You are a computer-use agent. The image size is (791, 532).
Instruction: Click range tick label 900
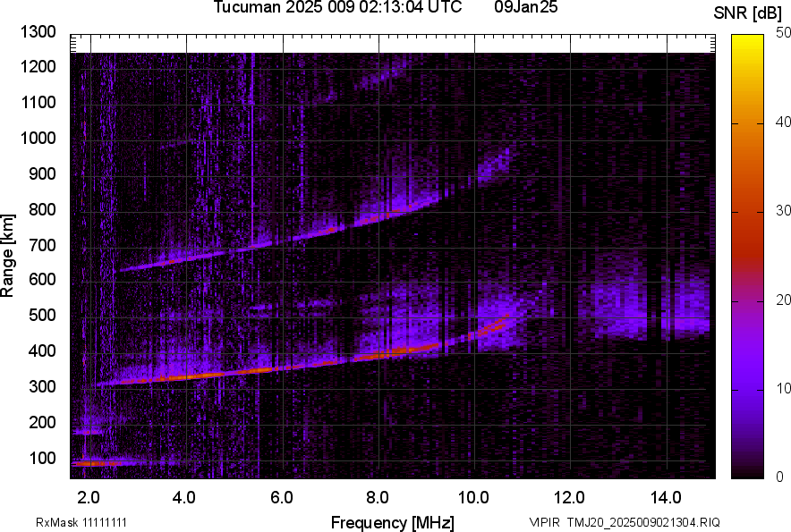(42, 173)
